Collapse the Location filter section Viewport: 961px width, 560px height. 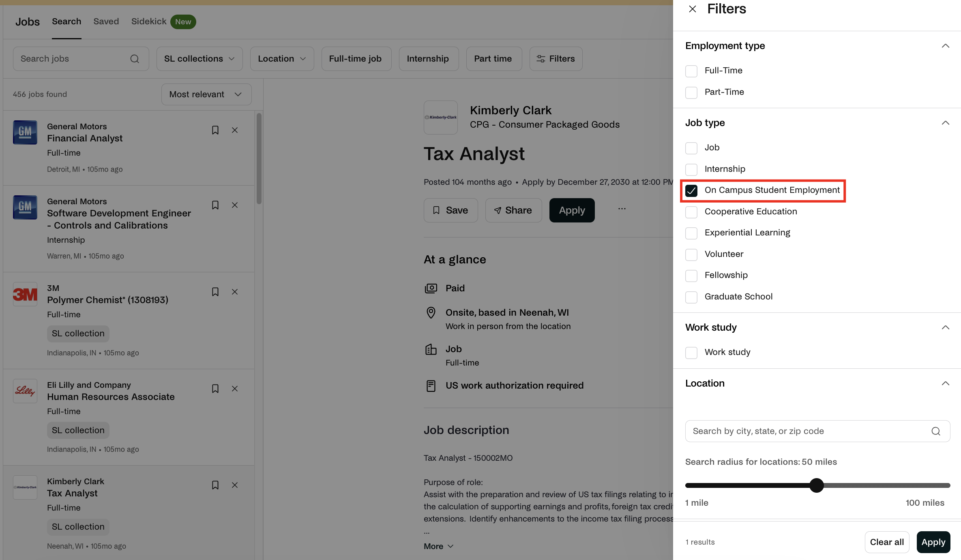pos(945,383)
